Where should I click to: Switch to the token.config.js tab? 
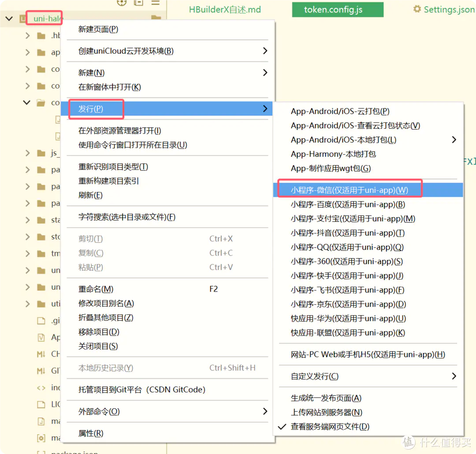(333, 10)
